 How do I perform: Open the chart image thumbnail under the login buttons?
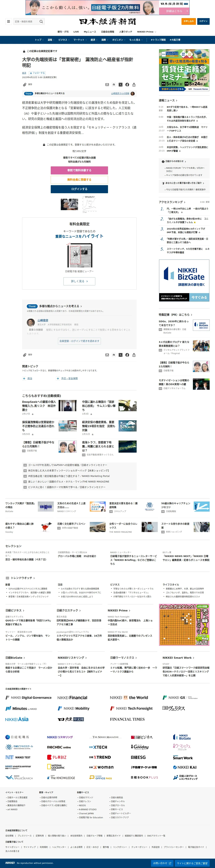pos(89,204)
